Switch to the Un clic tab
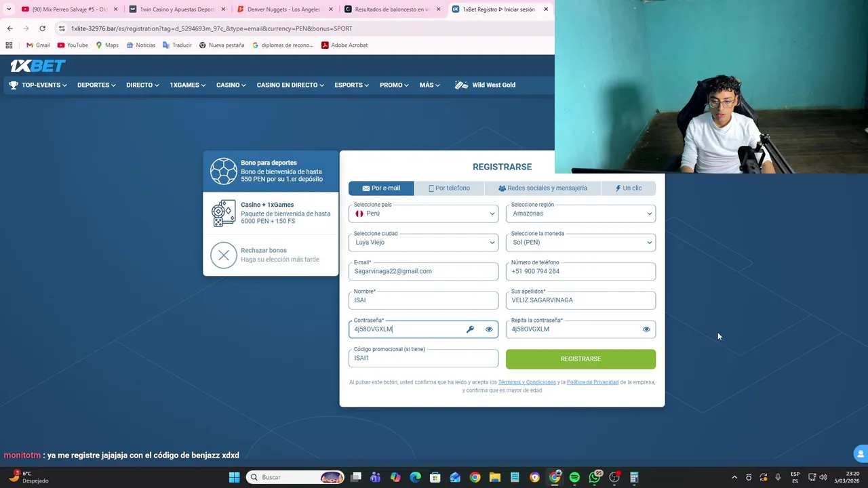The width and height of the screenshot is (868, 488). click(x=629, y=188)
